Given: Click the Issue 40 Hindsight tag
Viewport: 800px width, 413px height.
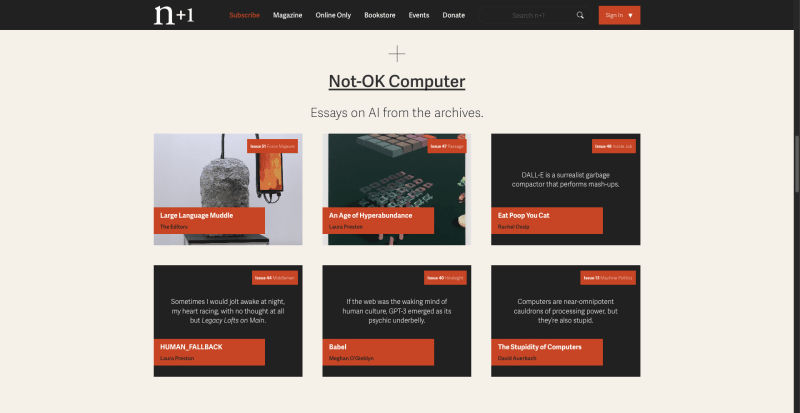Looking at the screenshot, I should point(445,278).
